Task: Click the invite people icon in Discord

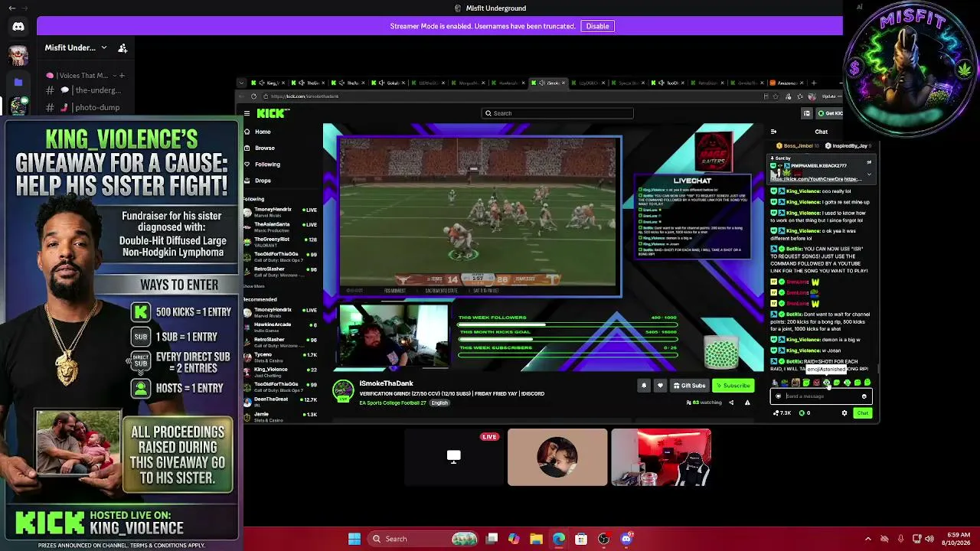Action: (x=122, y=47)
